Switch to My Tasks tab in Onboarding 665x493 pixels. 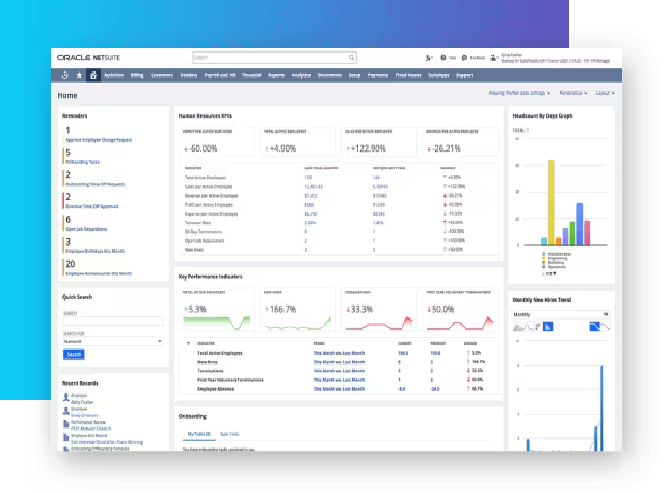(200, 433)
